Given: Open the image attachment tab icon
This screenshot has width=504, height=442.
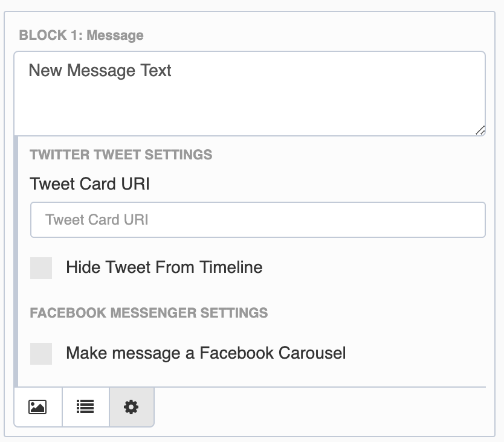Looking at the screenshot, I should [37, 407].
